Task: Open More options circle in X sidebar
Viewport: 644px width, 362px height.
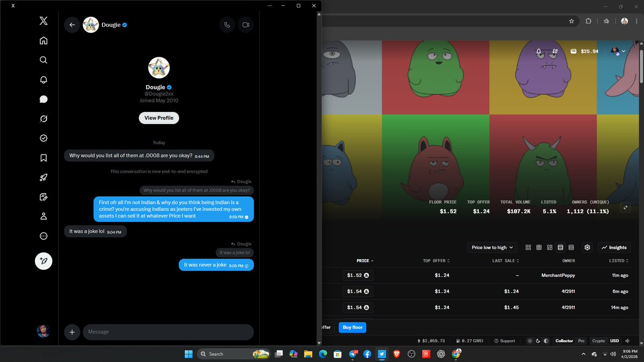Action: click(x=43, y=236)
